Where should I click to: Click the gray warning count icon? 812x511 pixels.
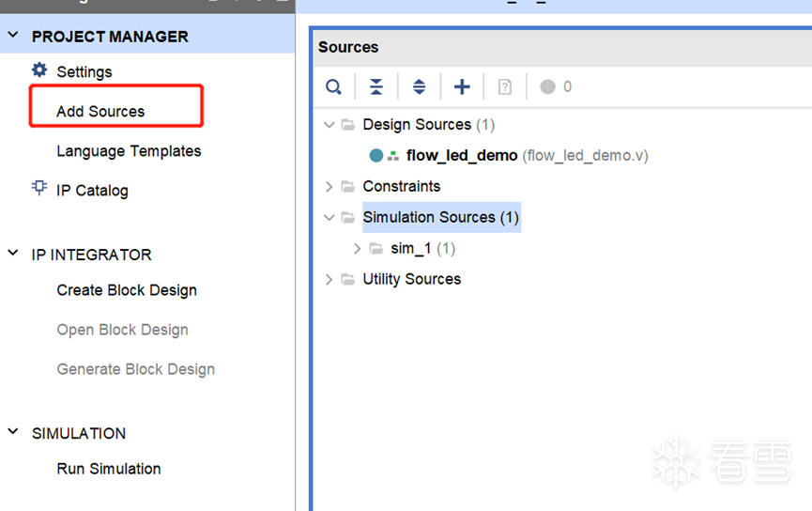(548, 86)
